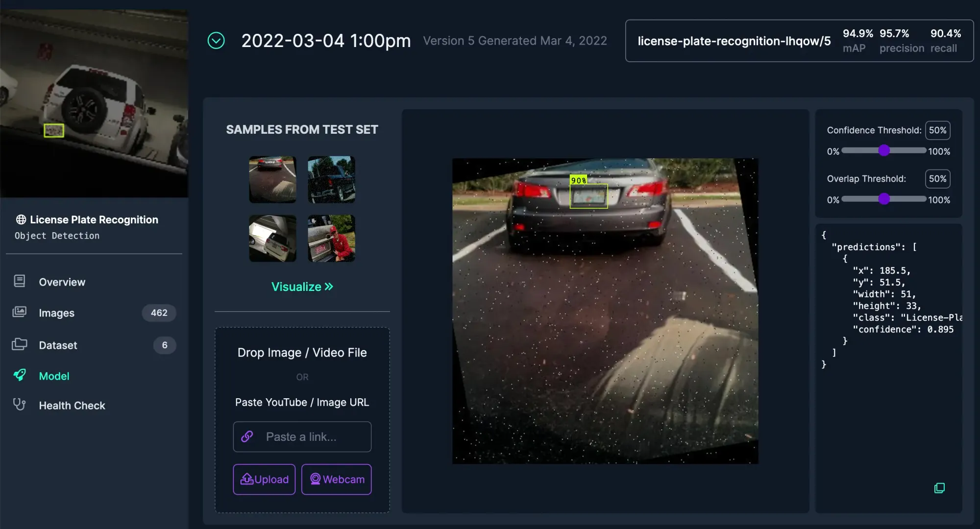Viewport: 980px width, 529px height.
Task: Click the Dataset folder icon
Action: [x=20, y=344]
